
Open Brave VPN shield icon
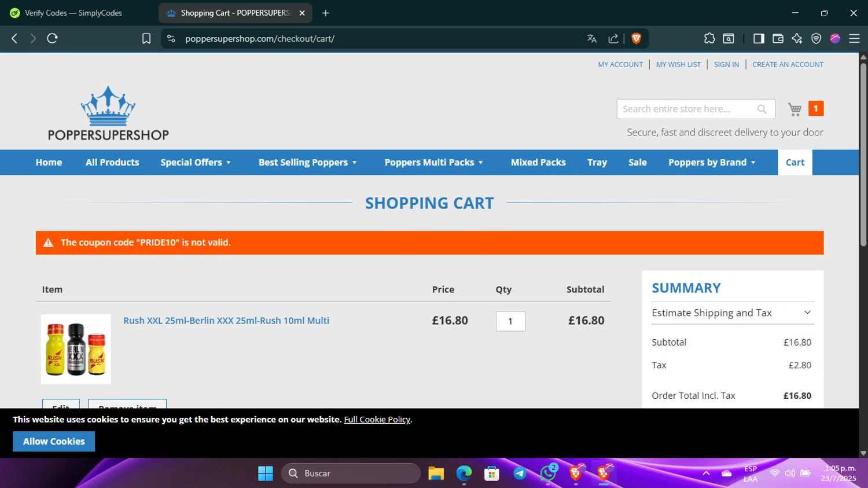(x=816, y=38)
